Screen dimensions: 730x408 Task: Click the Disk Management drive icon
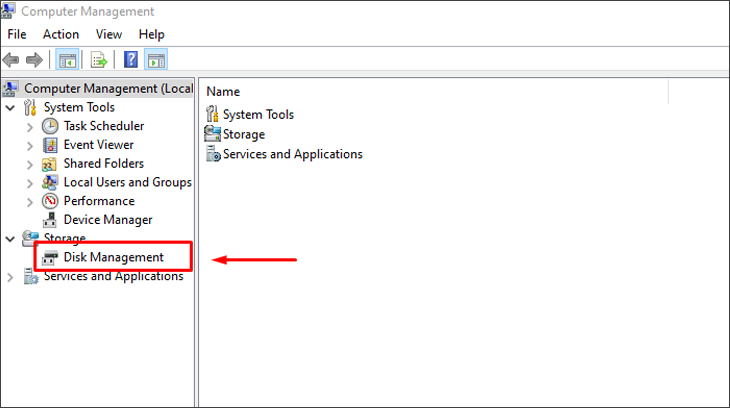[50, 258]
